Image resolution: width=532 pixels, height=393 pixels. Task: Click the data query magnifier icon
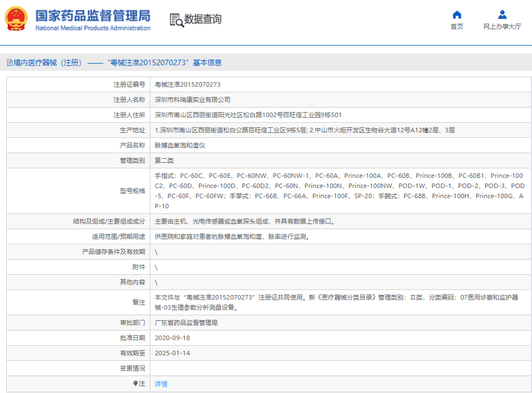pos(176,20)
